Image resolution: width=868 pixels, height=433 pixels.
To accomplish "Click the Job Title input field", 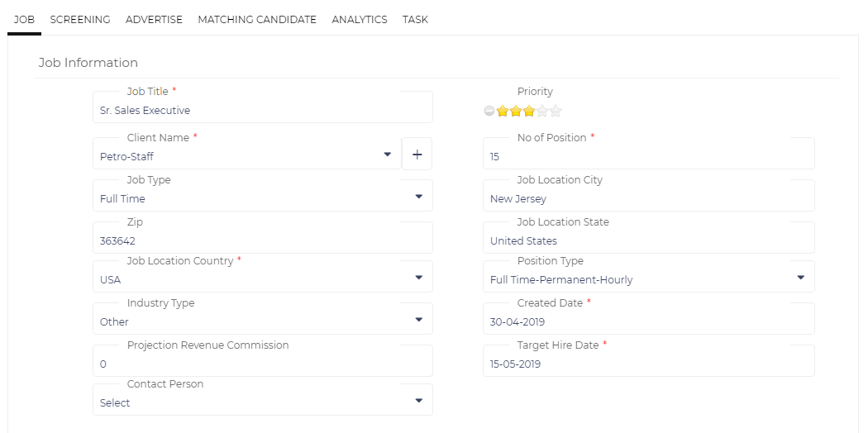I will click(263, 107).
